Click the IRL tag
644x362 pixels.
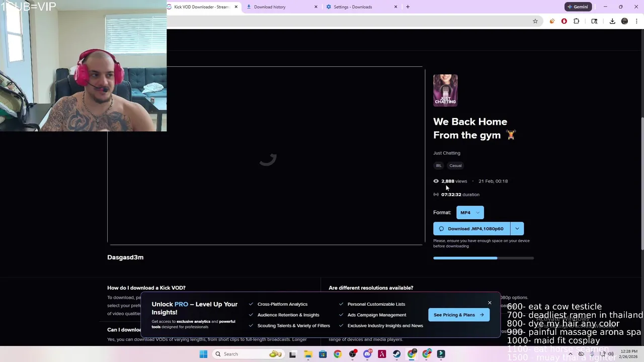(x=439, y=165)
